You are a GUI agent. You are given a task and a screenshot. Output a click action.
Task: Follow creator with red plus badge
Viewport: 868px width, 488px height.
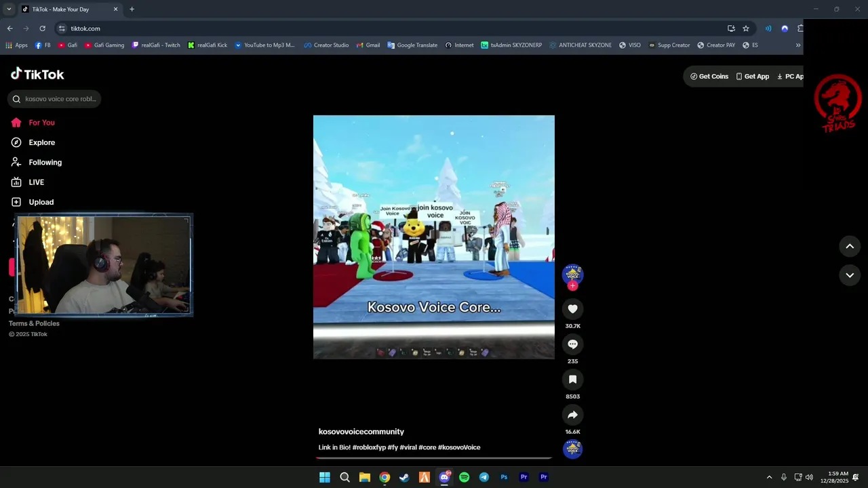click(x=572, y=286)
